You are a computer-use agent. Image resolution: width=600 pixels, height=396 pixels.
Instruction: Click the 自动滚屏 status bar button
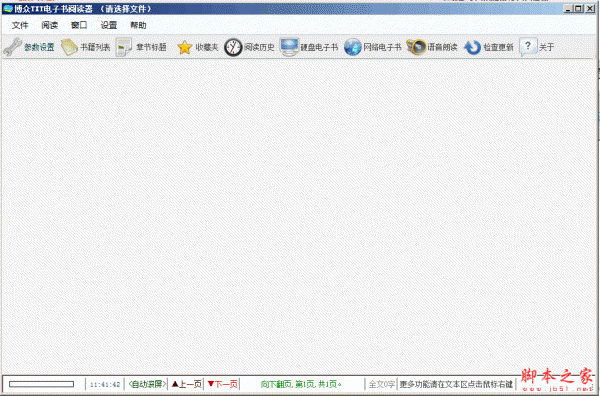coord(147,384)
